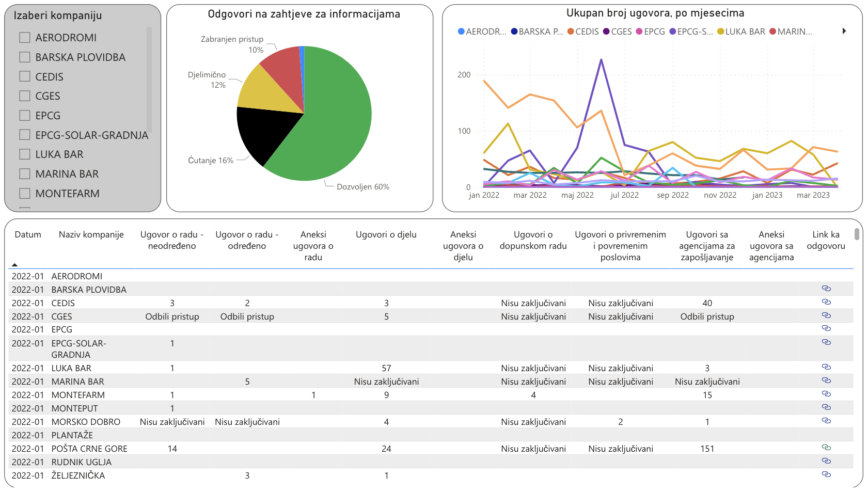Screen dimensions: 868x491
Task: Expand the chart legend with the right arrow
Action: point(844,31)
